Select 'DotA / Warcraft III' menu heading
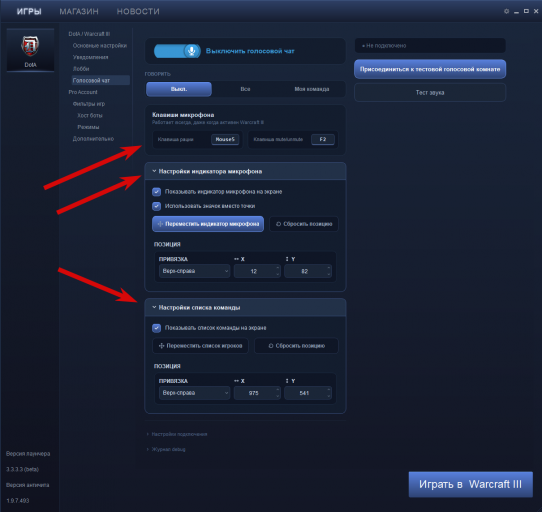 (89, 34)
